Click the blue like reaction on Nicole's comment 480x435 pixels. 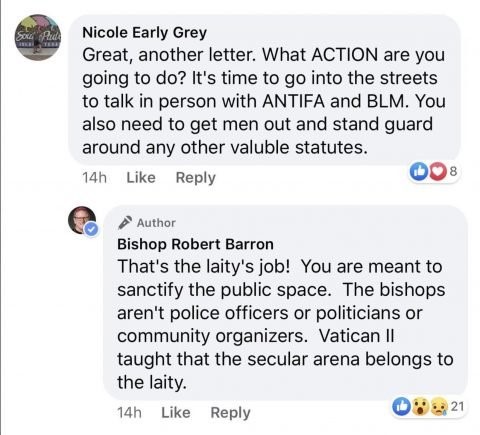pos(418,172)
